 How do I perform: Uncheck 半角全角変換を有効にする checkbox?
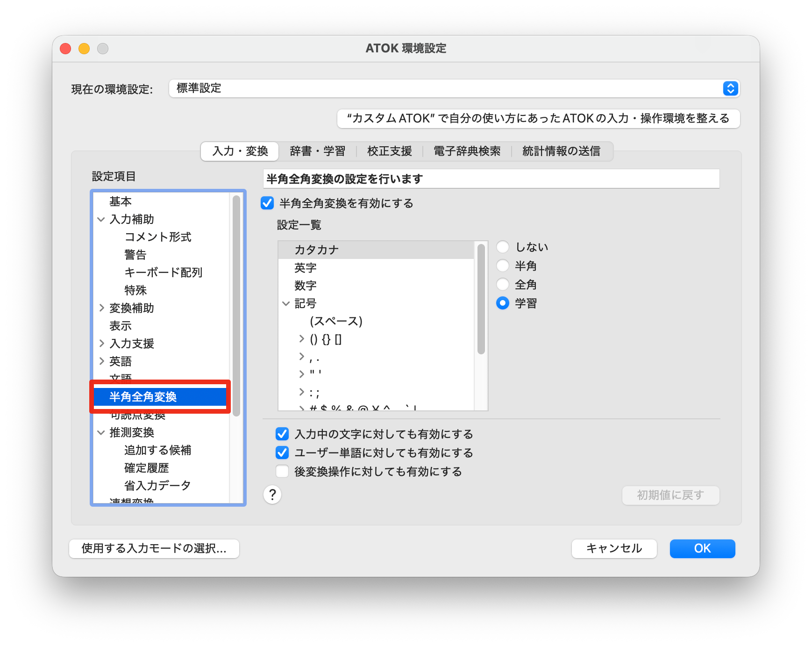pos(267,203)
